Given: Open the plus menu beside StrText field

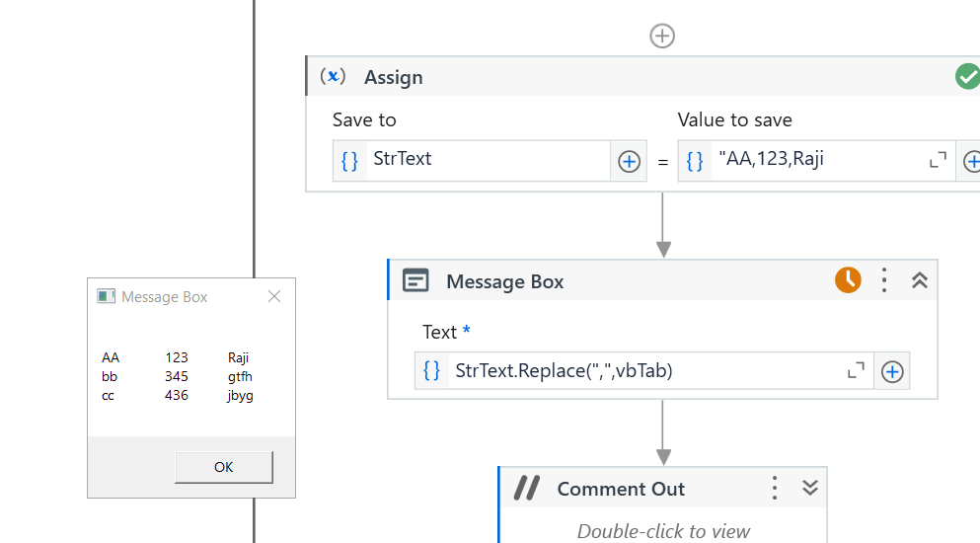Looking at the screenshot, I should (629, 161).
